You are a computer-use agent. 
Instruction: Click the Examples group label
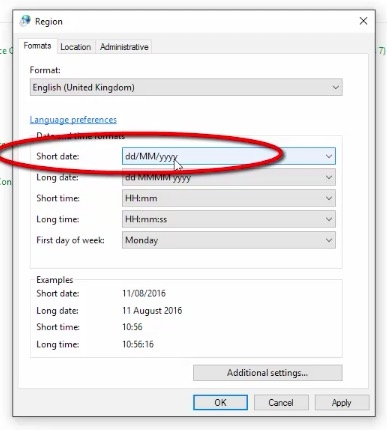tap(55, 280)
